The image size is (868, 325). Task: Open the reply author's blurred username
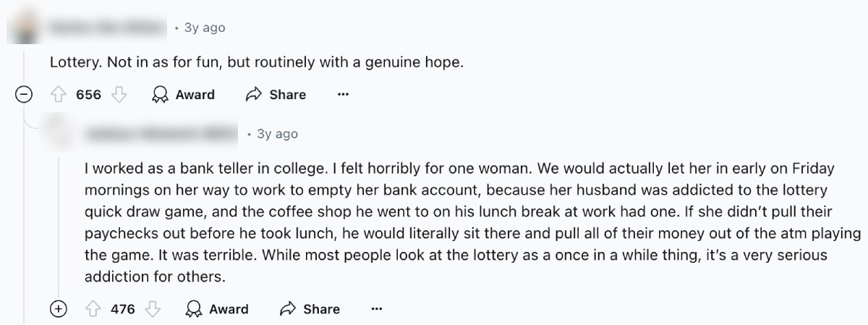[x=161, y=134]
